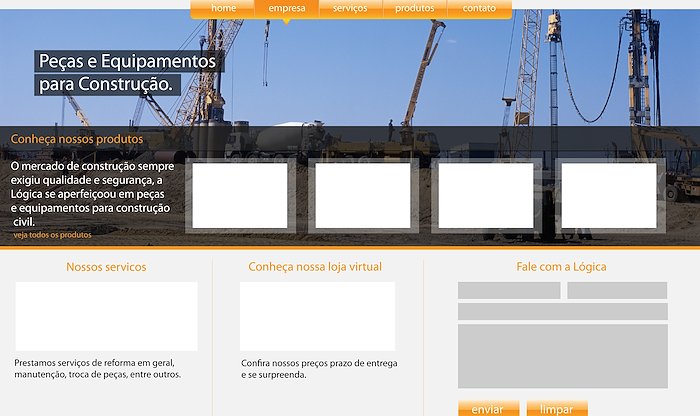Submit the form with the enviar button
Image resolution: width=700 pixels, height=416 pixels.
point(488,408)
